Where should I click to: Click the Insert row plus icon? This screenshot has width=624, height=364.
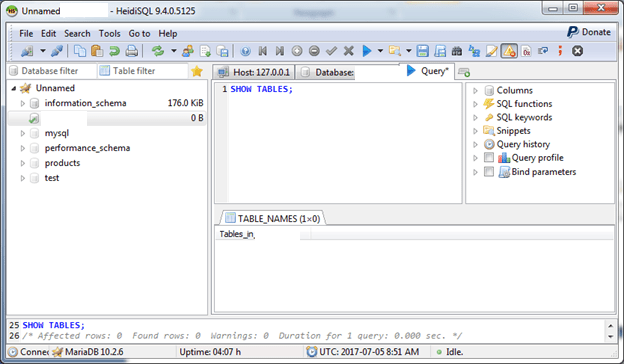coord(297,51)
